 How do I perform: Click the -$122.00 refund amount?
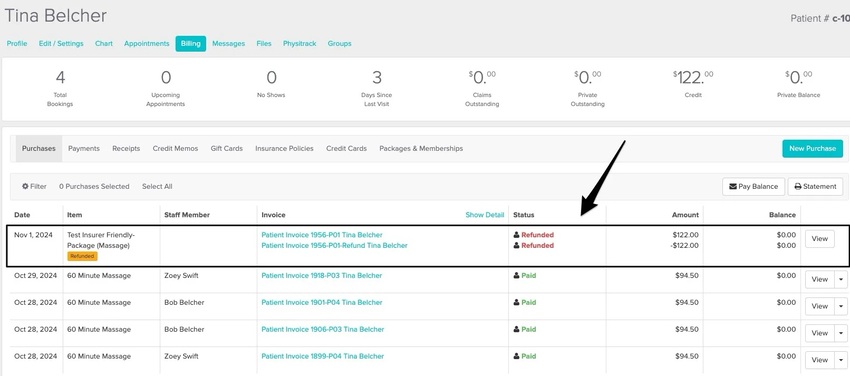pyautogui.click(x=684, y=245)
